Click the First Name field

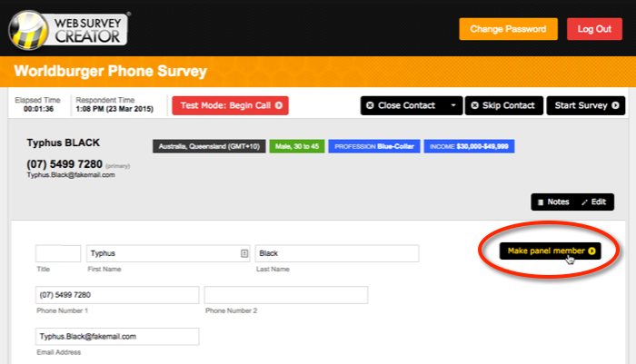pyautogui.click(x=162, y=253)
